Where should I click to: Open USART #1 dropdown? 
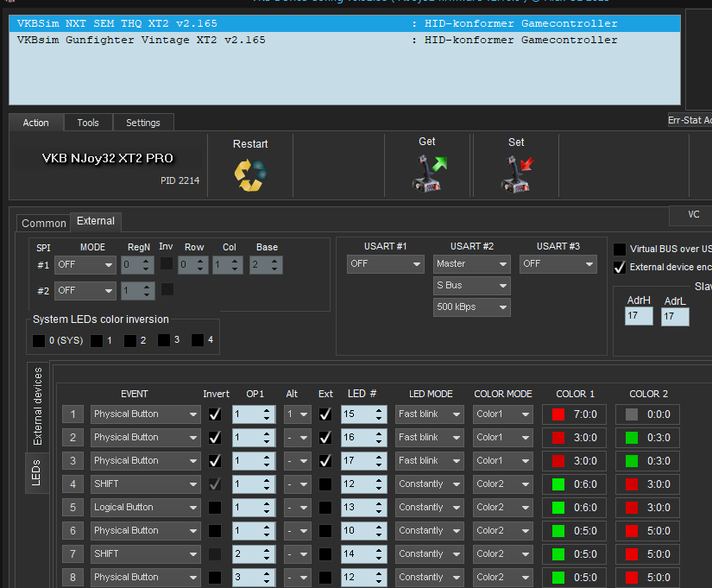(386, 264)
